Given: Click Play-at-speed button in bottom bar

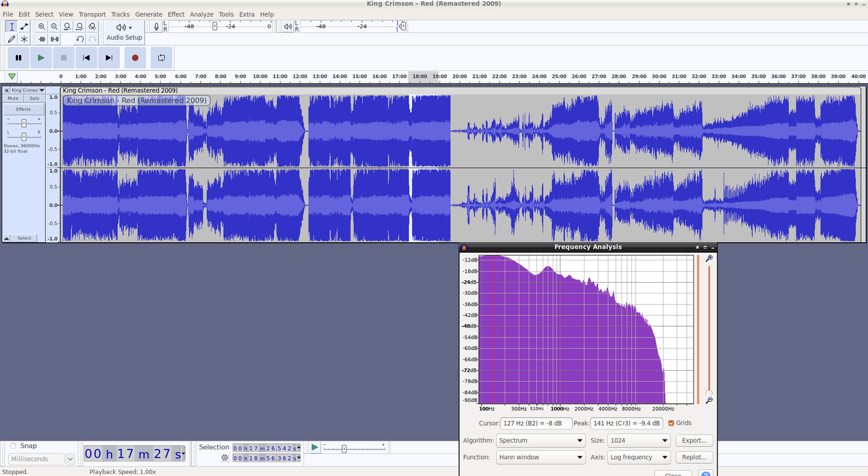Looking at the screenshot, I should point(314,448).
